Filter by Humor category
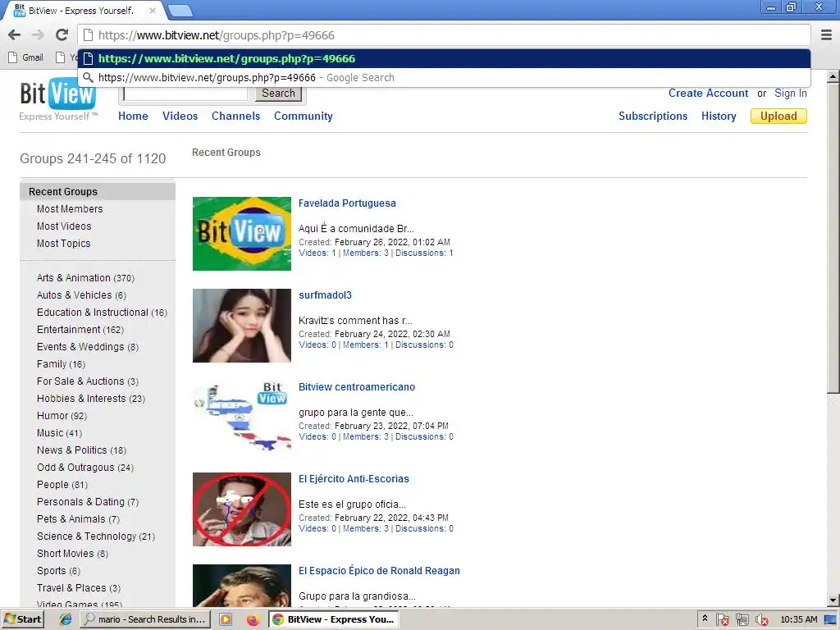The height and width of the screenshot is (630, 840). [62, 416]
